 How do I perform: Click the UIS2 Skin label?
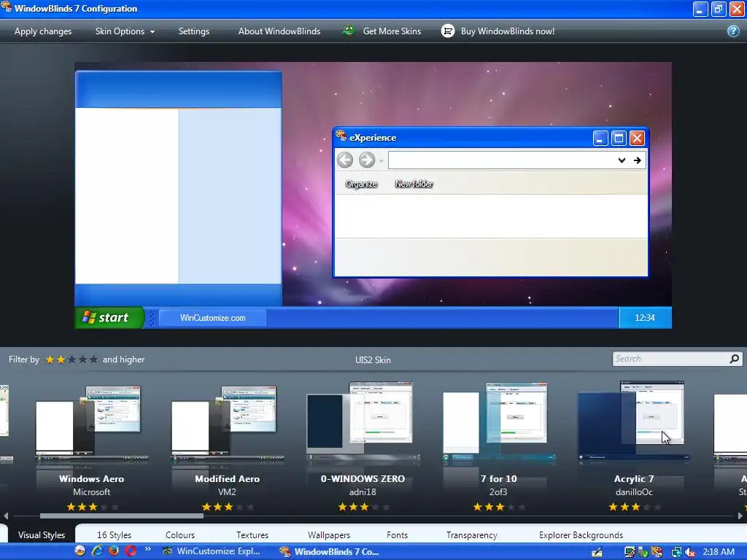point(373,360)
